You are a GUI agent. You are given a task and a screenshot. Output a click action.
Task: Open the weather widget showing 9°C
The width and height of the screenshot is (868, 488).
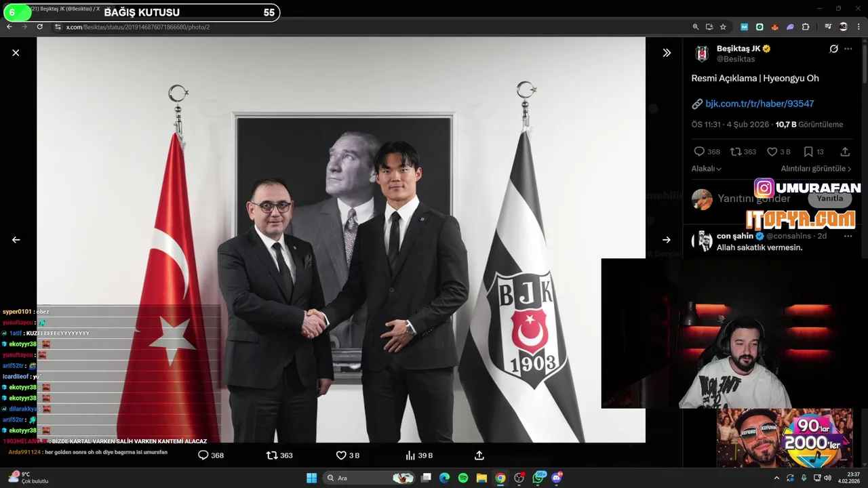tap(28, 477)
